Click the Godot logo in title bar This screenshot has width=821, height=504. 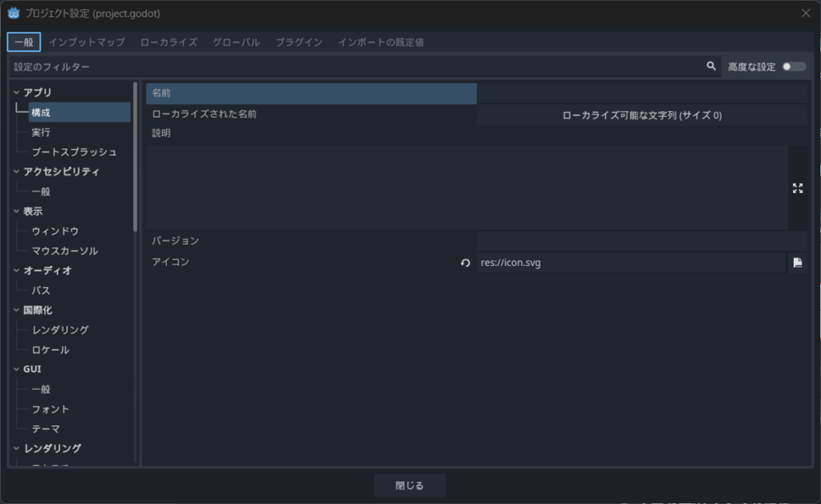tap(14, 13)
